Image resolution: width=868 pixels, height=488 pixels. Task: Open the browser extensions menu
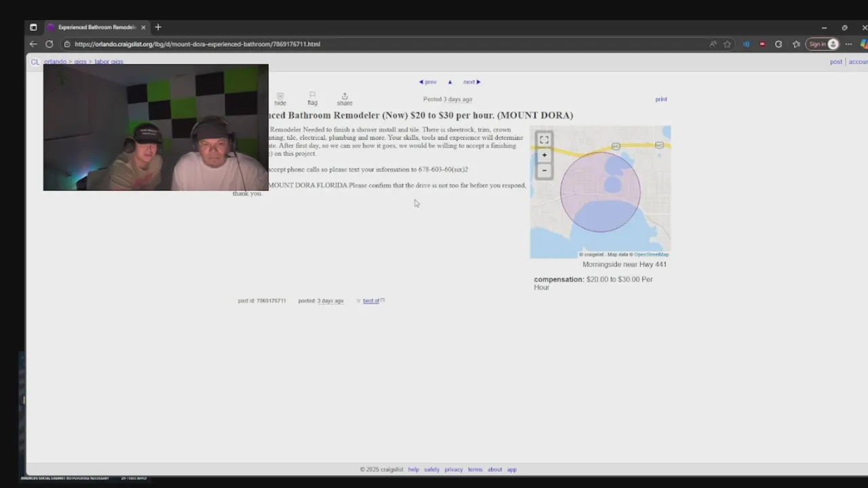click(778, 44)
